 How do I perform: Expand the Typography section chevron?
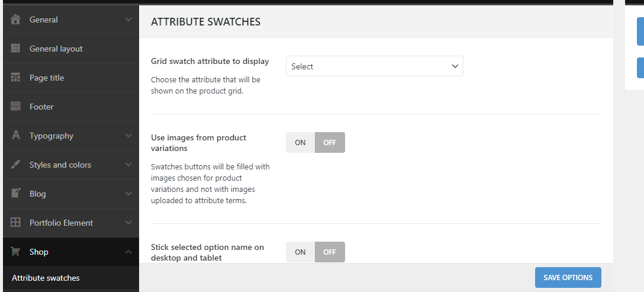click(128, 136)
